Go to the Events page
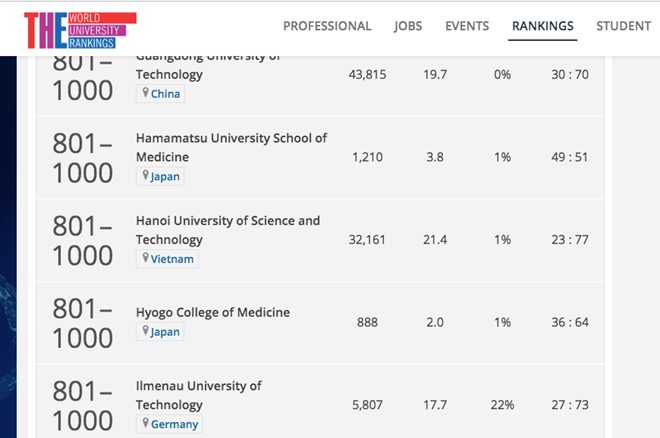This screenshot has height=438, width=660. pyautogui.click(x=467, y=26)
